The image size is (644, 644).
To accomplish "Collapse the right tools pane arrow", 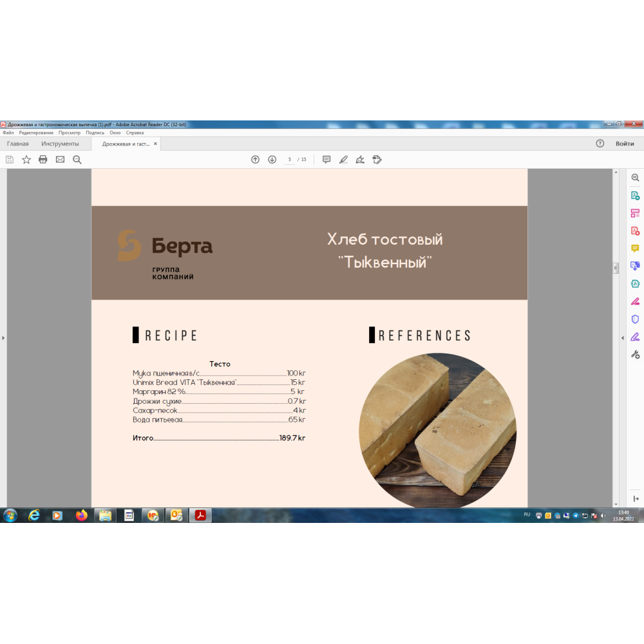I will [x=622, y=338].
